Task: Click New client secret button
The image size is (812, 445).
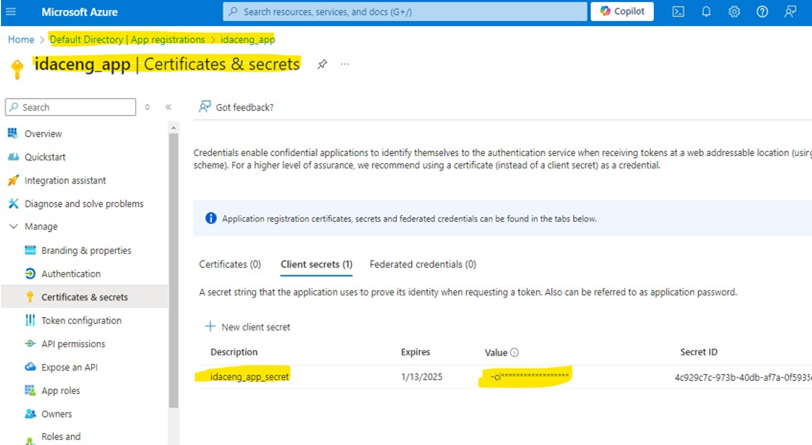Action: (247, 327)
